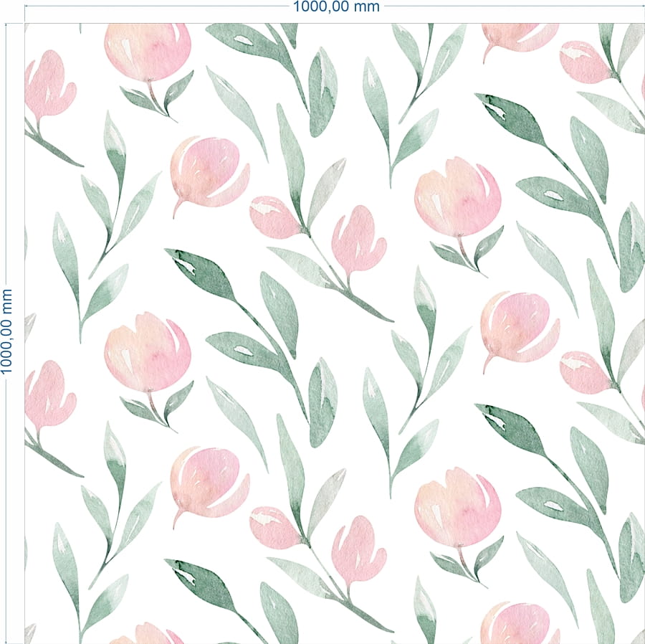Click the partial pink flower on upper-left edge
The height and width of the screenshot is (644, 645).
point(49,87)
